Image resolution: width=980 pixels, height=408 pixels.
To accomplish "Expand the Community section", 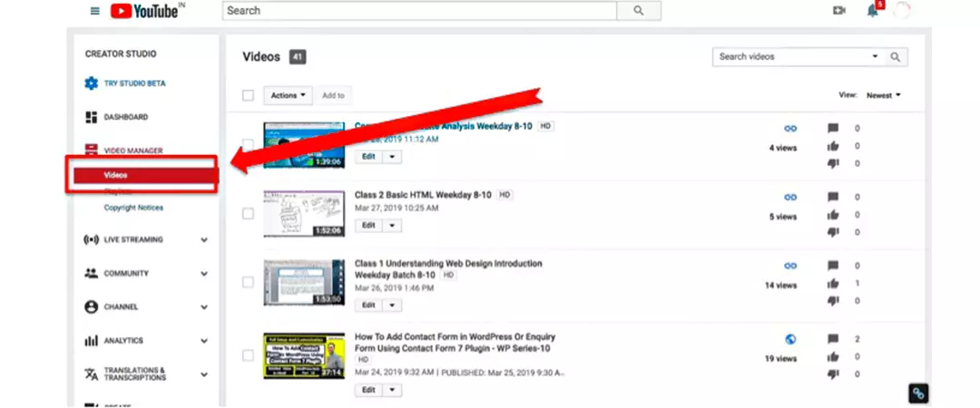I will 204,273.
